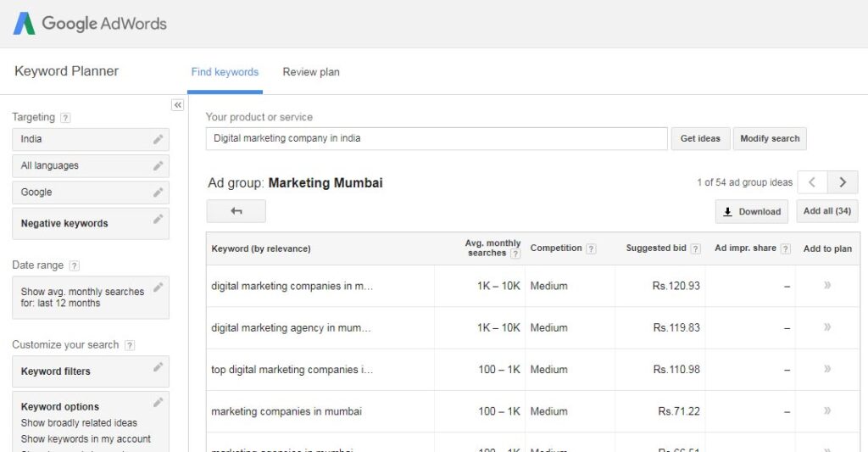The width and height of the screenshot is (868, 452).
Task: Select keyword 'top digital marketing companies i…'
Action: 292,370
